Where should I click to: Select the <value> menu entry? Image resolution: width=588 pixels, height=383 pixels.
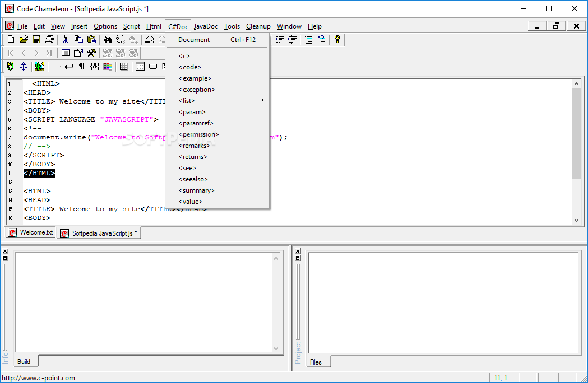coord(217,202)
